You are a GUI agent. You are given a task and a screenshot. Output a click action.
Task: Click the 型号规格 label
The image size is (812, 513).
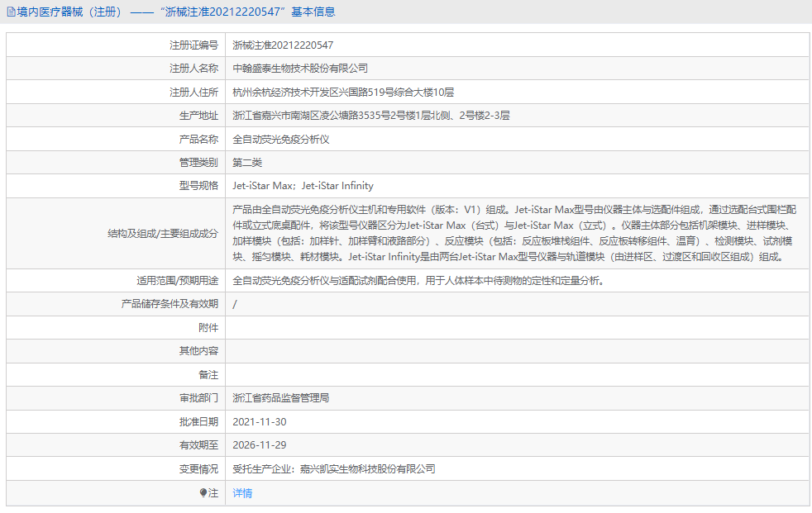point(198,186)
